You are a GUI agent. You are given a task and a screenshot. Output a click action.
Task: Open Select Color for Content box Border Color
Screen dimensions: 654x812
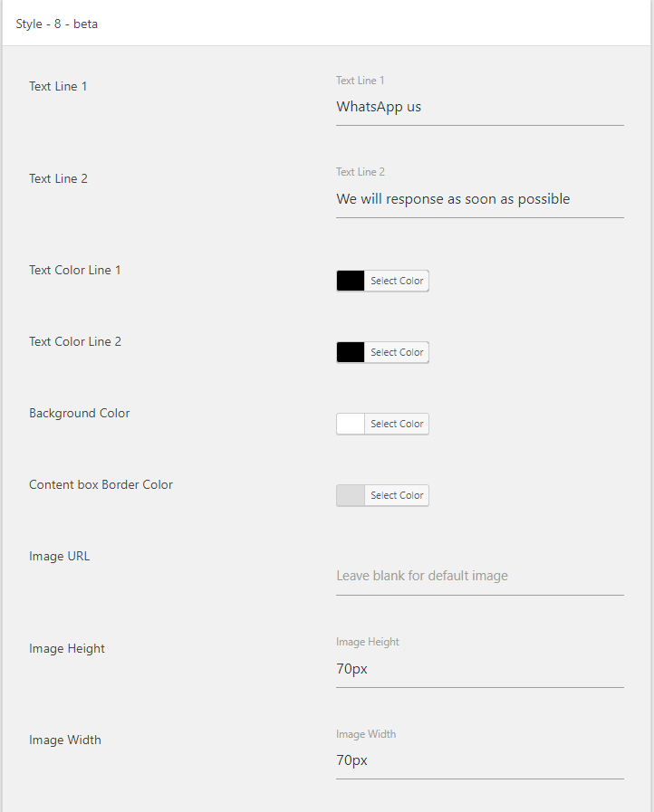click(397, 495)
